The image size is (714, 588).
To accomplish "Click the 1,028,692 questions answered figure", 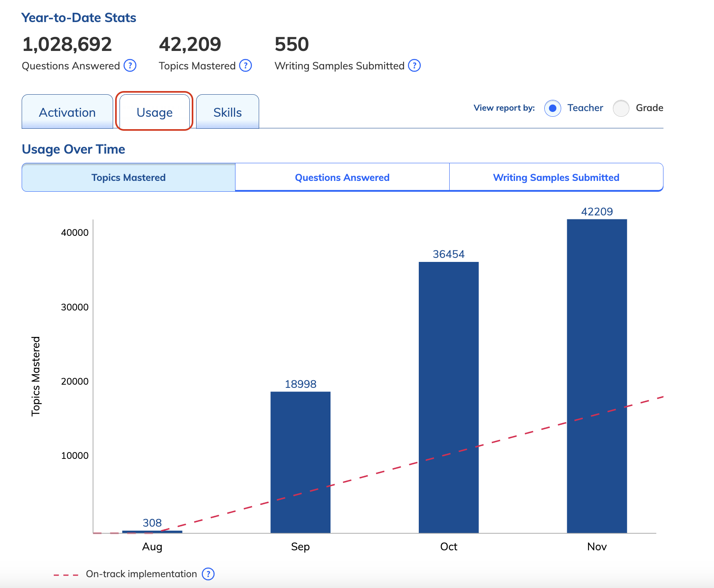I will point(67,44).
